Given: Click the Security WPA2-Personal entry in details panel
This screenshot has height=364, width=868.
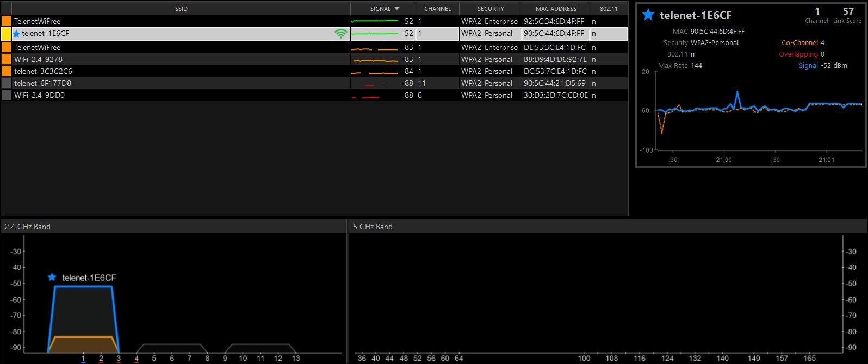Looking at the screenshot, I should click(701, 42).
